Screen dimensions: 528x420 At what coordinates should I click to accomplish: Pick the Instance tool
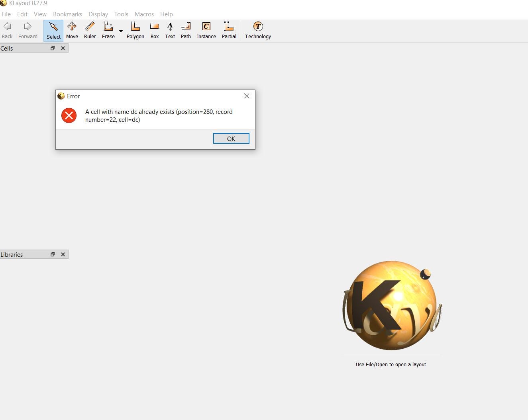(206, 31)
